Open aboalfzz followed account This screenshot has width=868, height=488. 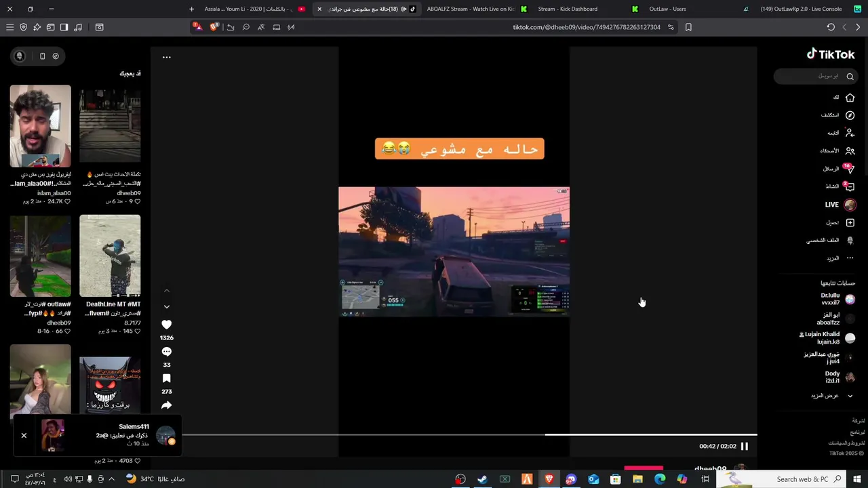click(836, 319)
